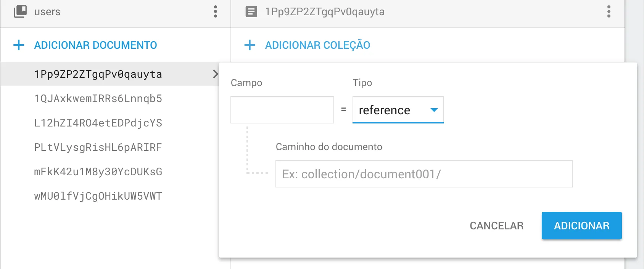
Task: Select document mFkK42u1M8y30YcDUKsG
Action: [98, 172]
